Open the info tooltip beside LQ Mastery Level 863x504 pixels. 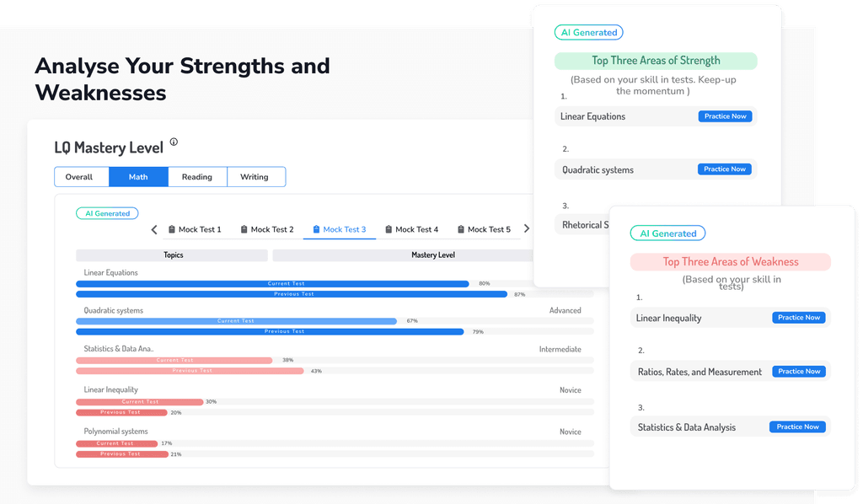[174, 142]
